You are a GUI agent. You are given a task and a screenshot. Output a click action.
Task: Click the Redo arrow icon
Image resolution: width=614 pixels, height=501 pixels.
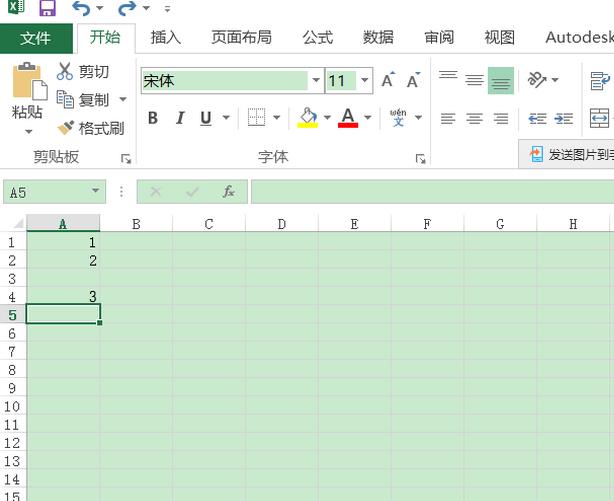(x=127, y=8)
